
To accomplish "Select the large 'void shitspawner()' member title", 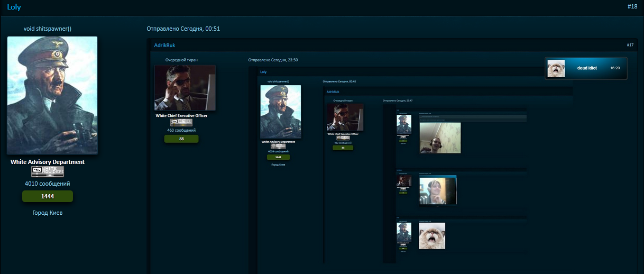I will (x=48, y=29).
